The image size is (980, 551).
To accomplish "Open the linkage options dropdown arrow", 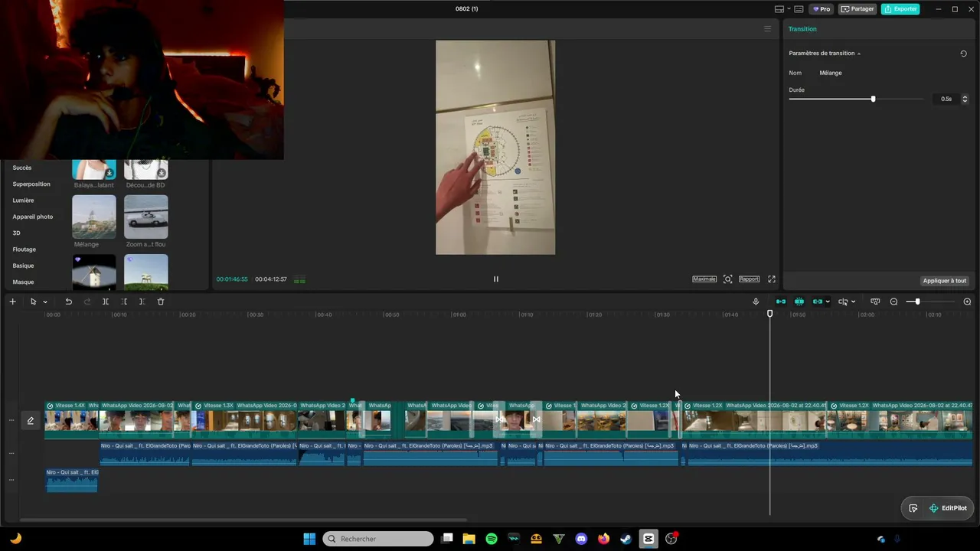I will [828, 302].
